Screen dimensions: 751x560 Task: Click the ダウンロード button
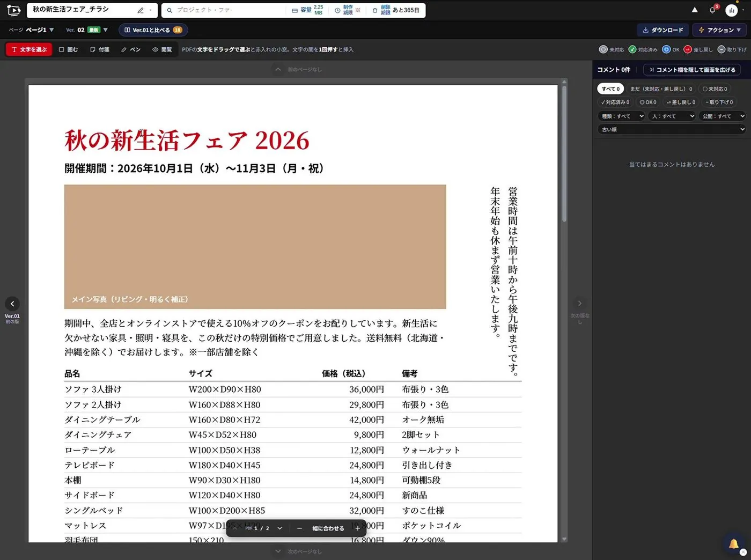pyautogui.click(x=663, y=30)
